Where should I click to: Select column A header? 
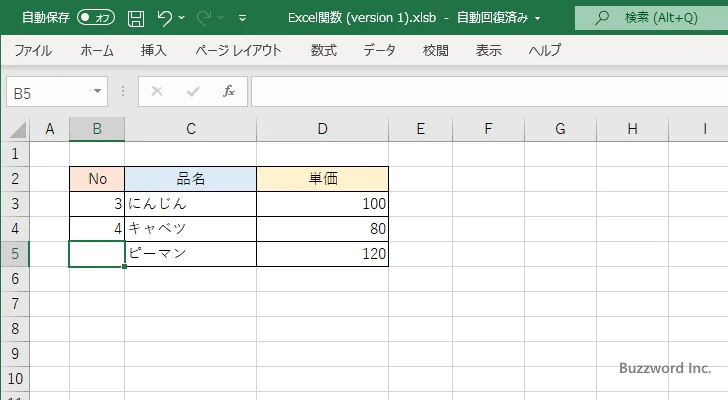[x=50, y=129]
